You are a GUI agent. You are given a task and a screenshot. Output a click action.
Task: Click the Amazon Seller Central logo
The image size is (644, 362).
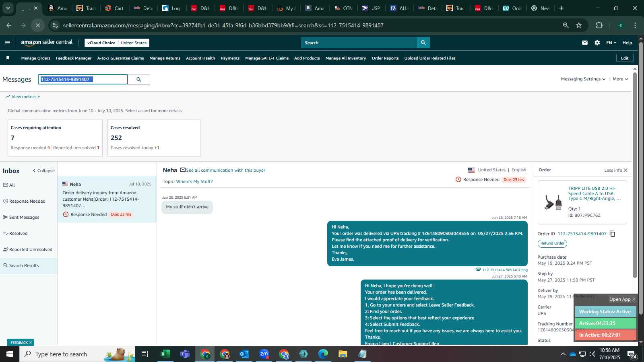47,42
